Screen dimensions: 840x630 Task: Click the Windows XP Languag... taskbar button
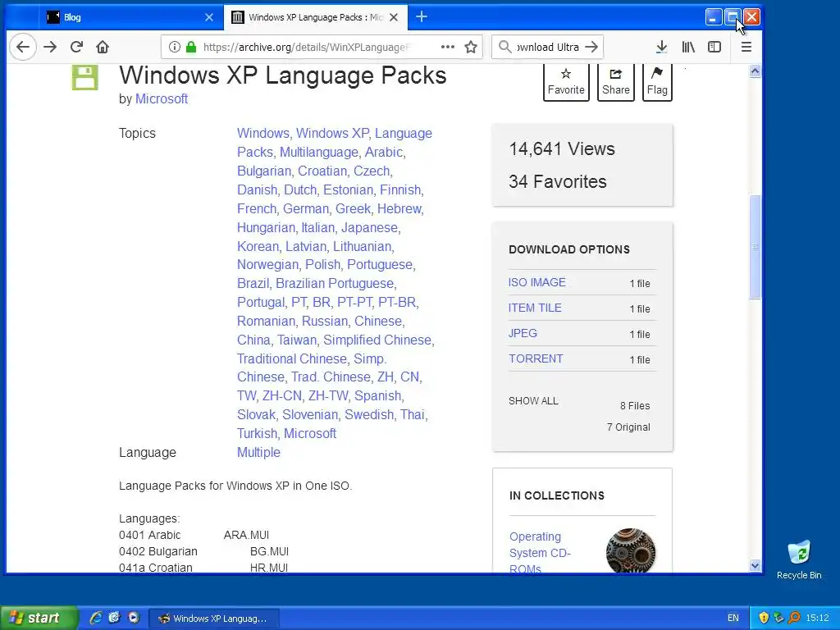pos(213,619)
